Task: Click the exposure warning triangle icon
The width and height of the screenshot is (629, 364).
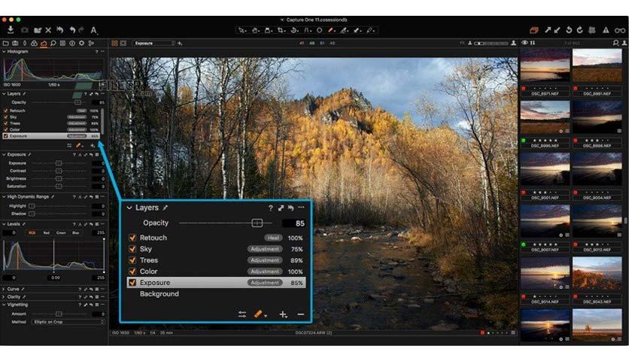Action: (x=606, y=30)
